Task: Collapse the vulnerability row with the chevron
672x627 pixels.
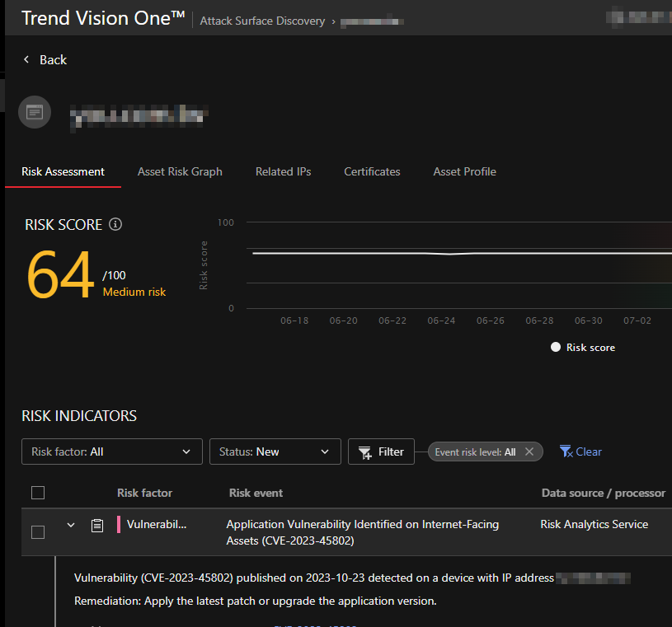Action: tap(71, 525)
